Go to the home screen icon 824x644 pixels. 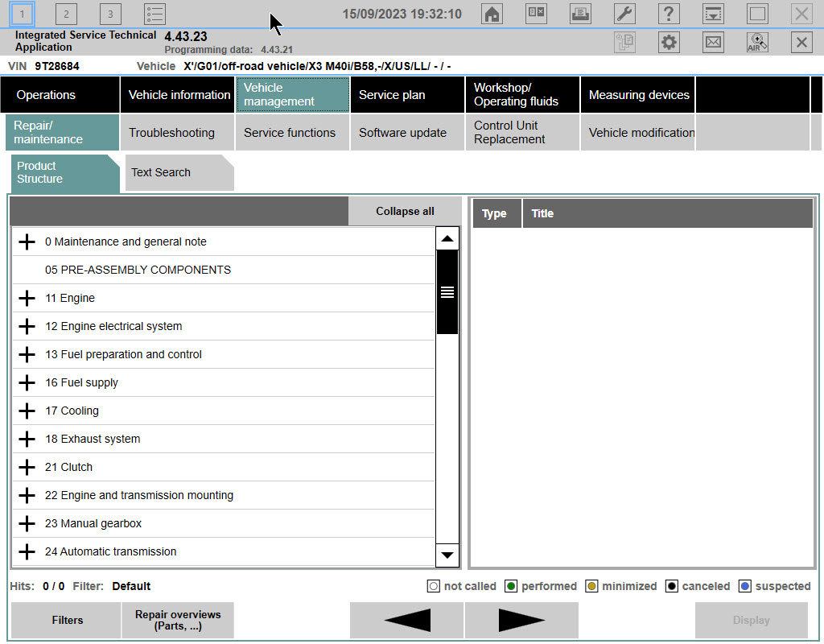click(x=492, y=14)
